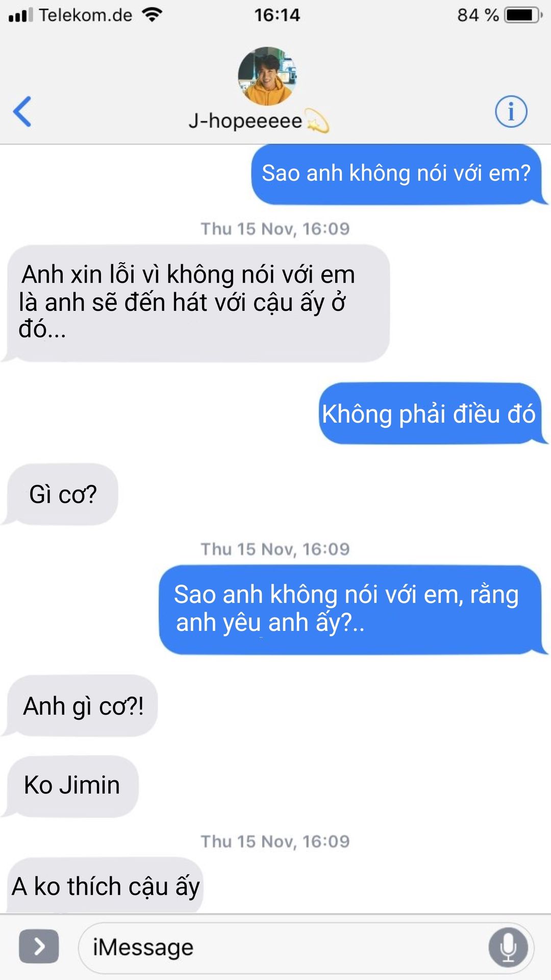Tap the "A ko thích cậu ấy" message
Image resolution: width=551 pixels, height=980 pixels.
click(104, 886)
